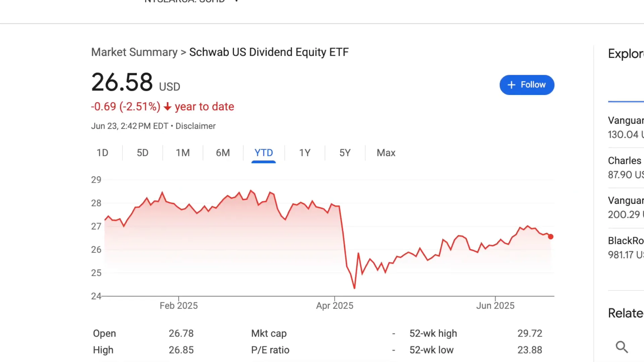The image size is (644, 362).
Task: Open the Charles Schwab 87.90 listing
Action: tap(626, 168)
